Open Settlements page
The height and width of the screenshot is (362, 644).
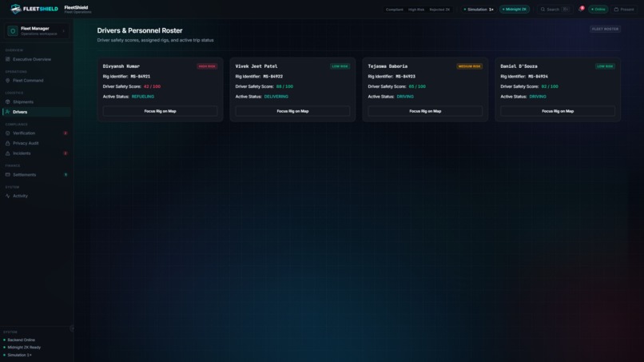[37, 175]
